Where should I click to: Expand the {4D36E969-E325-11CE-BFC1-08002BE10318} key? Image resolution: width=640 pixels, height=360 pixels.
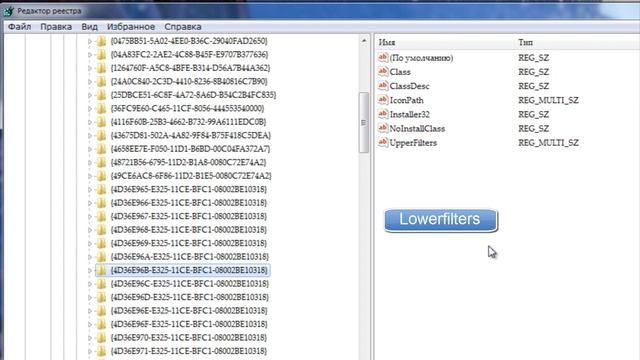point(90,243)
